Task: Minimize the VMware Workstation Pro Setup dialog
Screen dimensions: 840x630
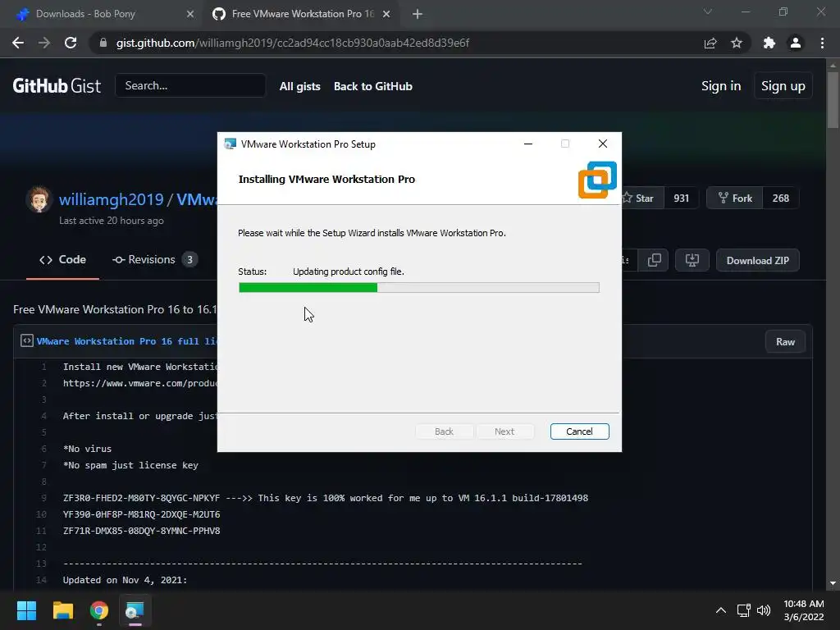Action: click(x=527, y=144)
